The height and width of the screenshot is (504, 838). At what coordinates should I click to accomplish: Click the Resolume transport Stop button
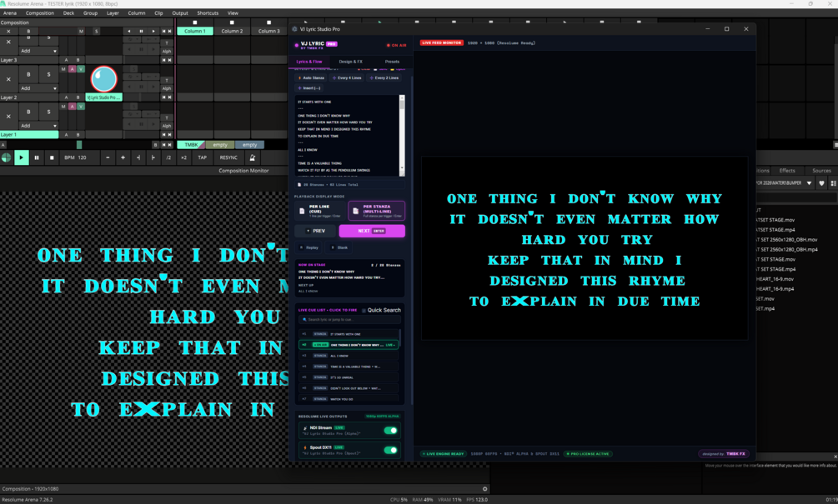52,157
